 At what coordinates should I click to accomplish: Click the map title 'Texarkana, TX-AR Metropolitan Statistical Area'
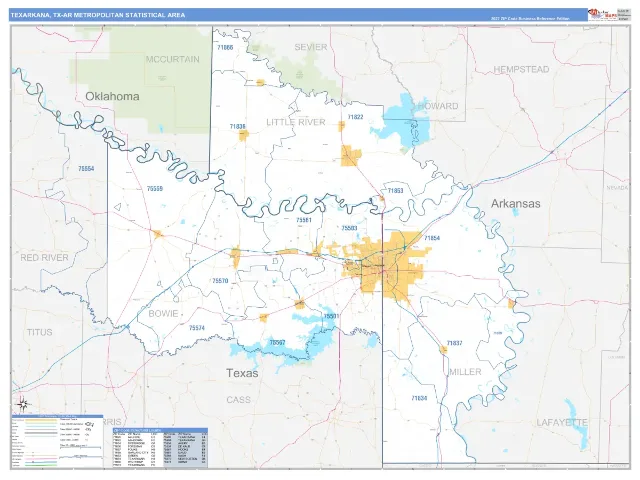click(98, 15)
